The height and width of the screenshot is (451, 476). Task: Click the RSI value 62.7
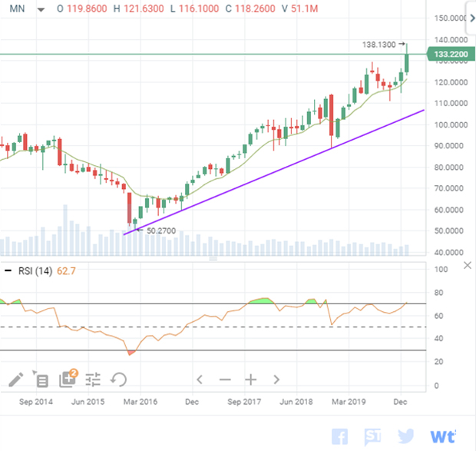click(x=66, y=270)
